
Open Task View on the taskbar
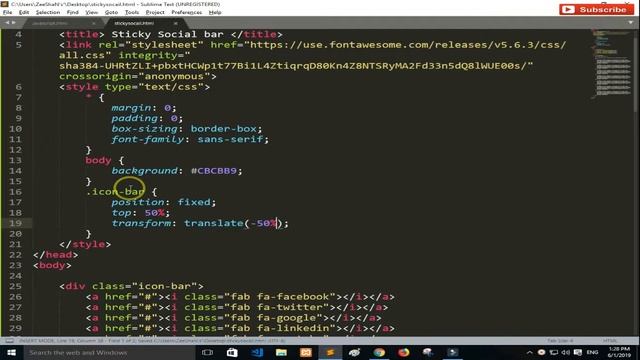pyautogui.click(x=207, y=352)
